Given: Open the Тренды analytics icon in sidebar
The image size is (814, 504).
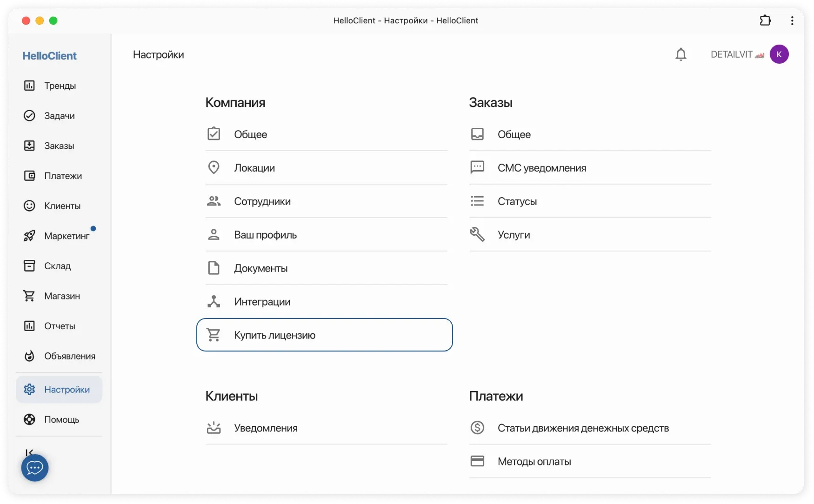Looking at the screenshot, I should pos(29,86).
